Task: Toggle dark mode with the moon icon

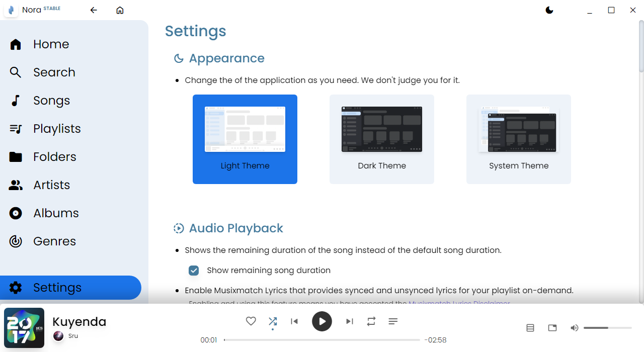Action: pyautogui.click(x=549, y=10)
